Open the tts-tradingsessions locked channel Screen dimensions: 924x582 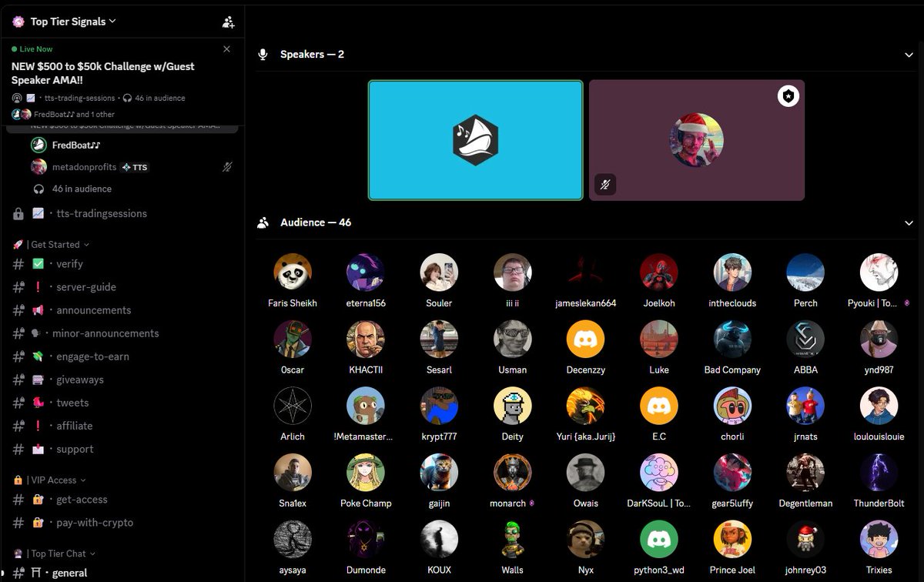101,213
